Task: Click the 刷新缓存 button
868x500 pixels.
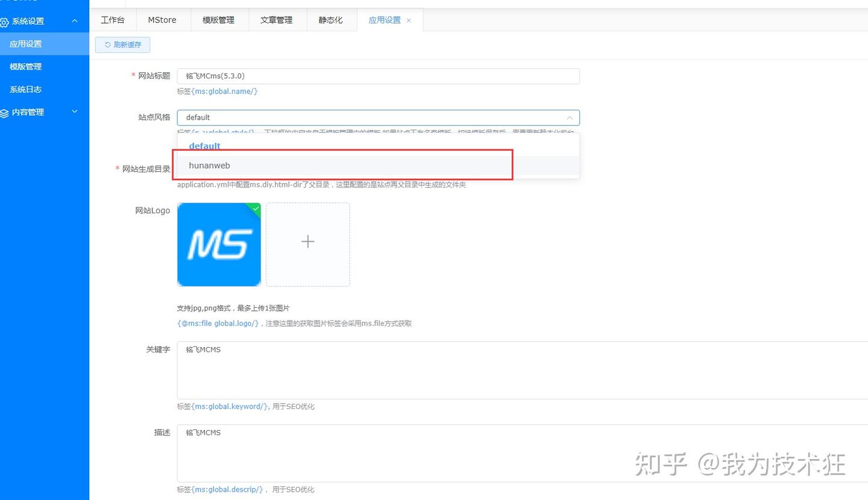Action: (x=122, y=45)
